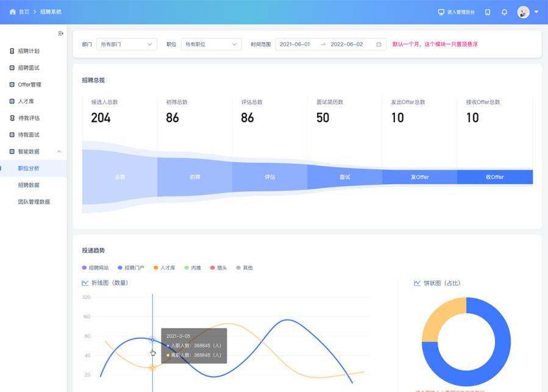
Task: Click the calendar icon in date range
Action: [379, 45]
